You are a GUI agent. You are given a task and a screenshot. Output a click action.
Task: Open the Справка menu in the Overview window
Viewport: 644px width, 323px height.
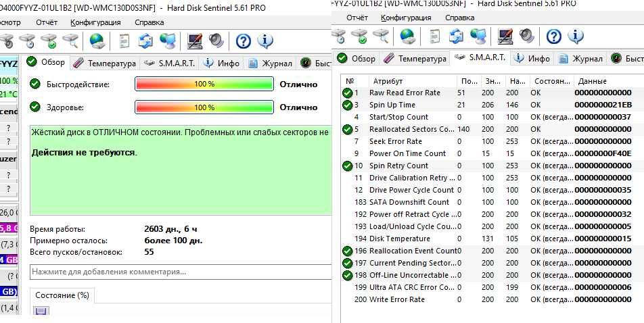pos(149,22)
